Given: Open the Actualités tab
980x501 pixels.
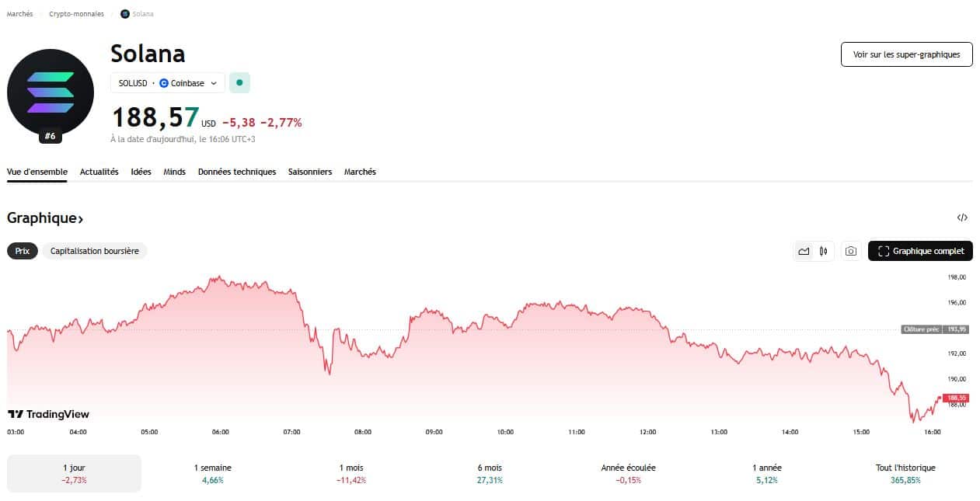Looking at the screenshot, I should [x=99, y=172].
